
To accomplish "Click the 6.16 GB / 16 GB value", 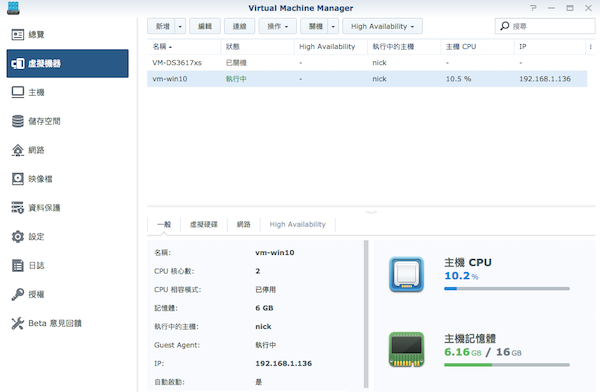I will pyautogui.click(x=483, y=352).
